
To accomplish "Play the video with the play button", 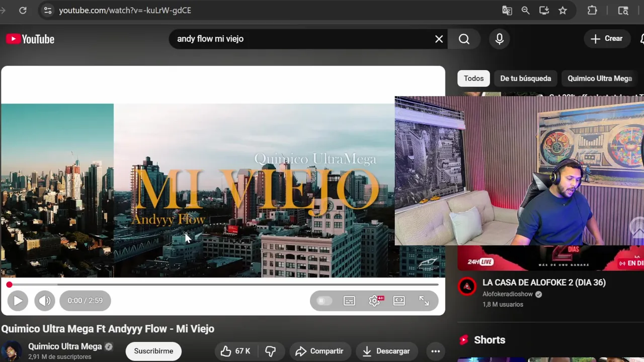I will click(18, 301).
